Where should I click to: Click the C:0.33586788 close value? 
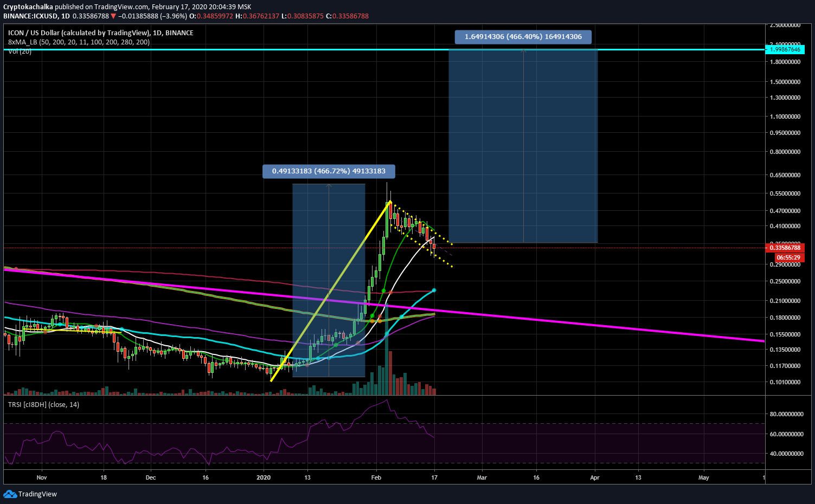click(347, 16)
